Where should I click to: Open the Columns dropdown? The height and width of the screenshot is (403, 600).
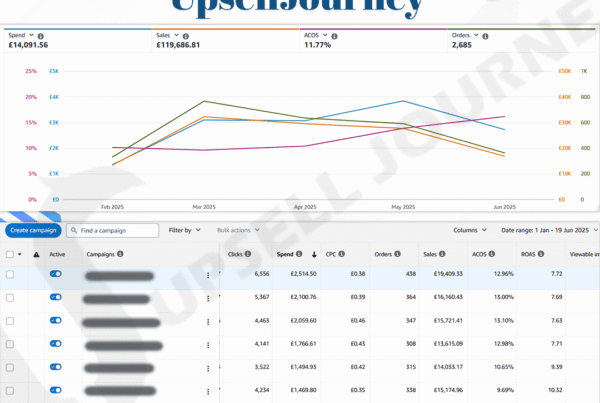click(x=470, y=230)
